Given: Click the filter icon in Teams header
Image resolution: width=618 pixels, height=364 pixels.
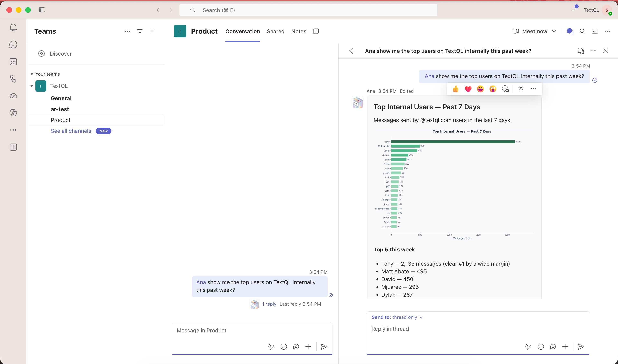Looking at the screenshot, I should (x=140, y=31).
